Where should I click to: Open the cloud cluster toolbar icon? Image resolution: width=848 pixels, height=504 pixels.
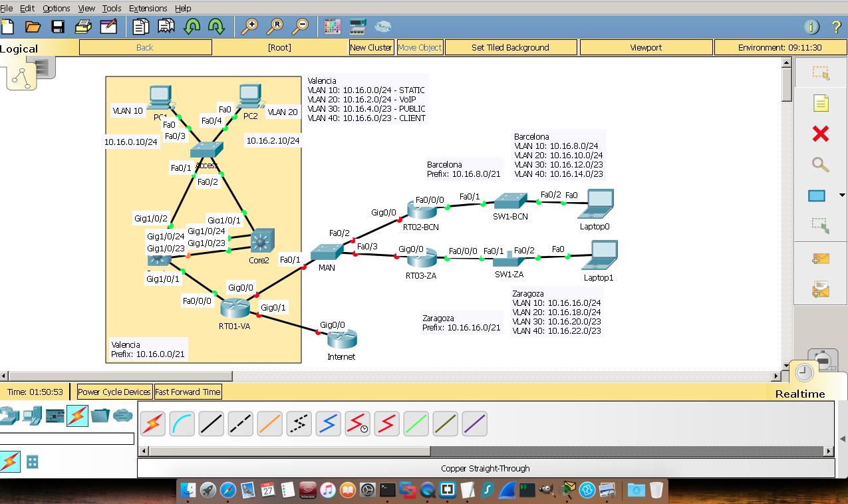click(x=383, y=27)
